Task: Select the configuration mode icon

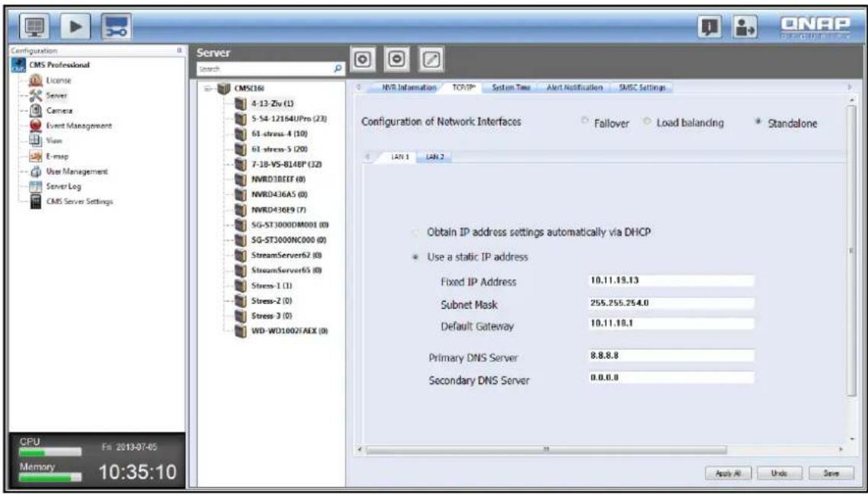Action: [x=117, y=28]
